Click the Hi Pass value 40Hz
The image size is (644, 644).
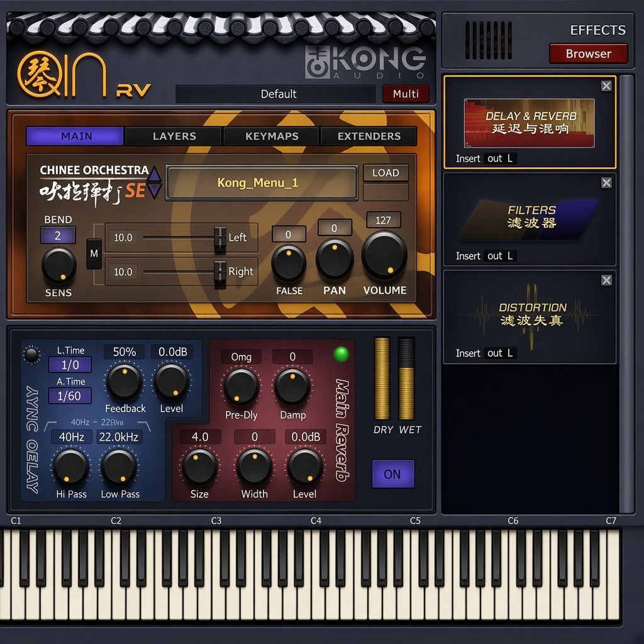coord(72,437)
